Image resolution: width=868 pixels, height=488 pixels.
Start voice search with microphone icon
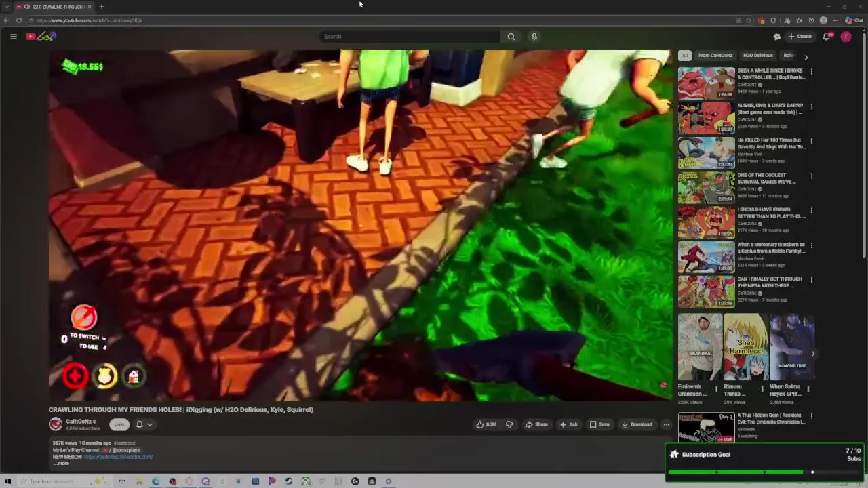[534, 37]
